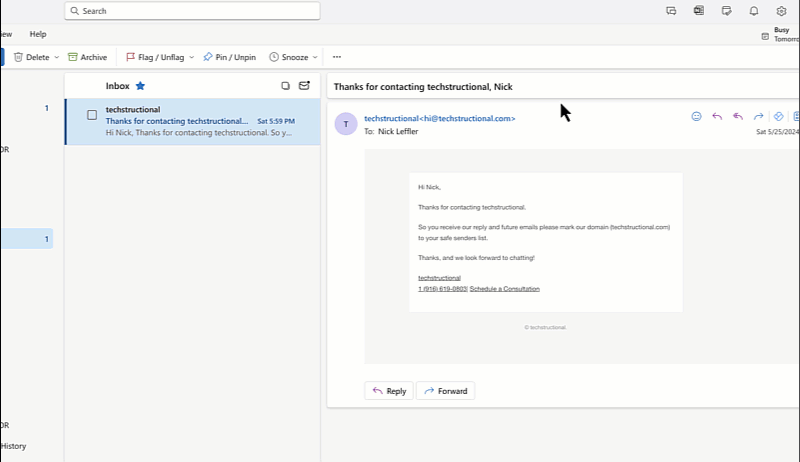
Task: Open the Help menu
Action: [x=38, y=34]
